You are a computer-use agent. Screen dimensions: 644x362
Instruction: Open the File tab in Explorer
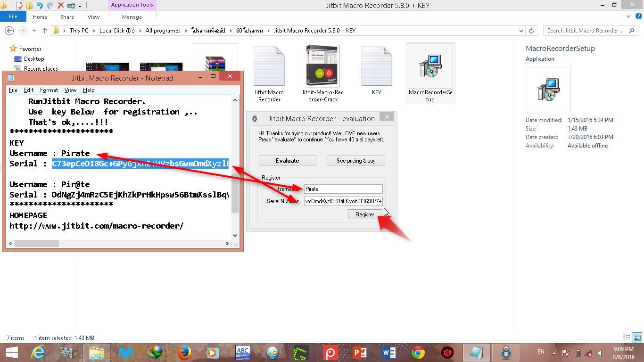click(x=13, y=16)
